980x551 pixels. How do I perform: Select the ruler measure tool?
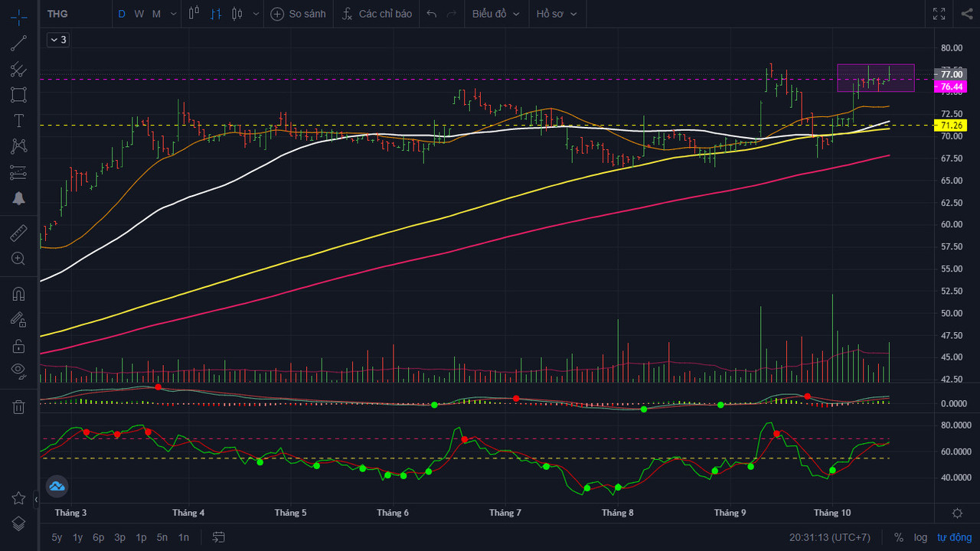18,233
